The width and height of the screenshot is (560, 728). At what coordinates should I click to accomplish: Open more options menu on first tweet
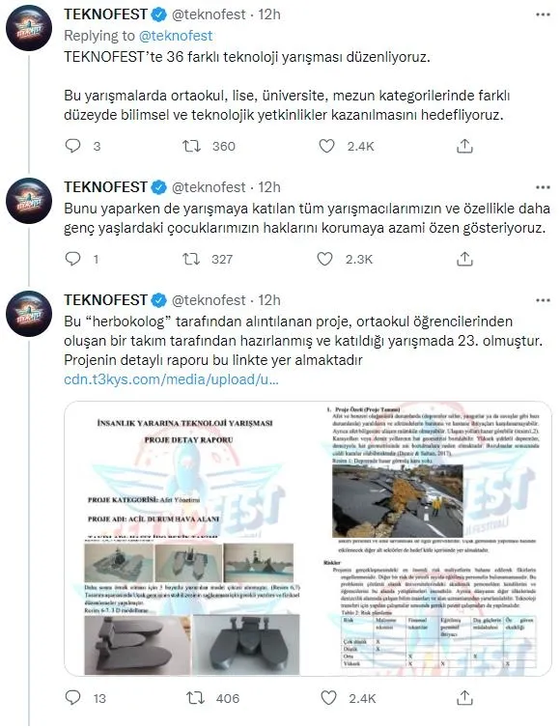(x=543, y=14)
